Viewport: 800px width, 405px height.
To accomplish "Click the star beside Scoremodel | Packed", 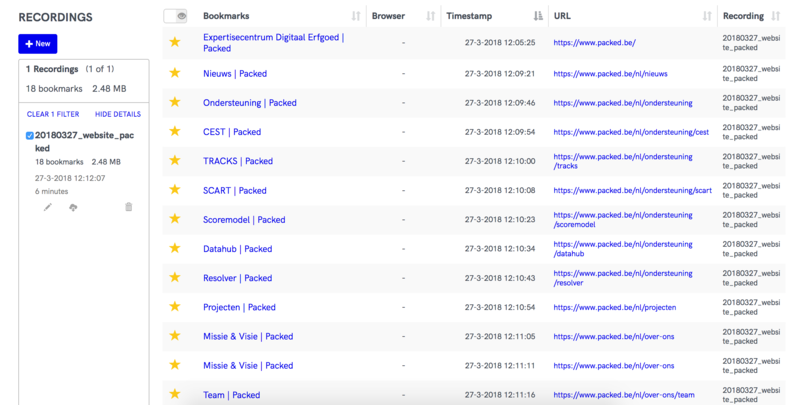I will (174, 219).
